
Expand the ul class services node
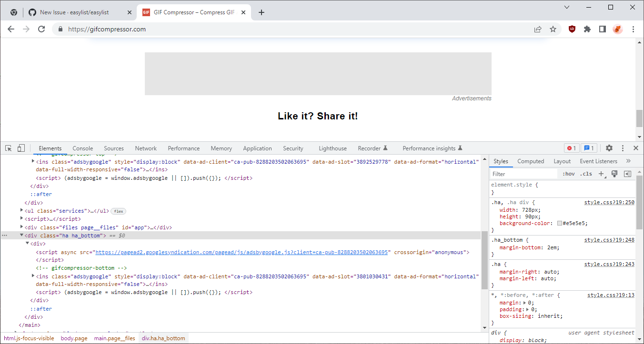pyautogui.click(x=21, y=211)
